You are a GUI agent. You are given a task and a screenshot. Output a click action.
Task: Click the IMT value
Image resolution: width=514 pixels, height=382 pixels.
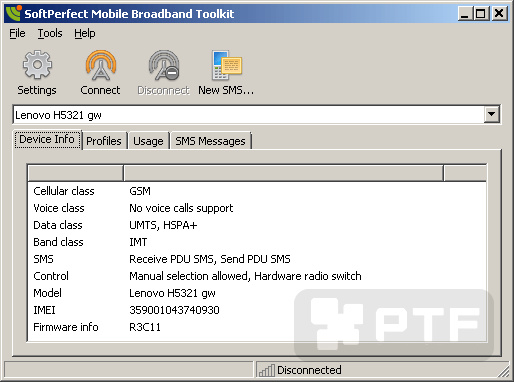[x=138, y=242]
